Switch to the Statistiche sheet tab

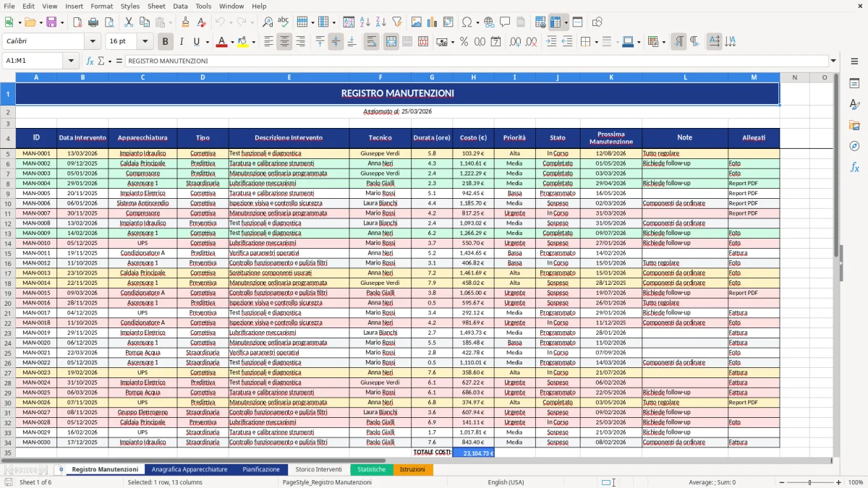tap(371, 469)
